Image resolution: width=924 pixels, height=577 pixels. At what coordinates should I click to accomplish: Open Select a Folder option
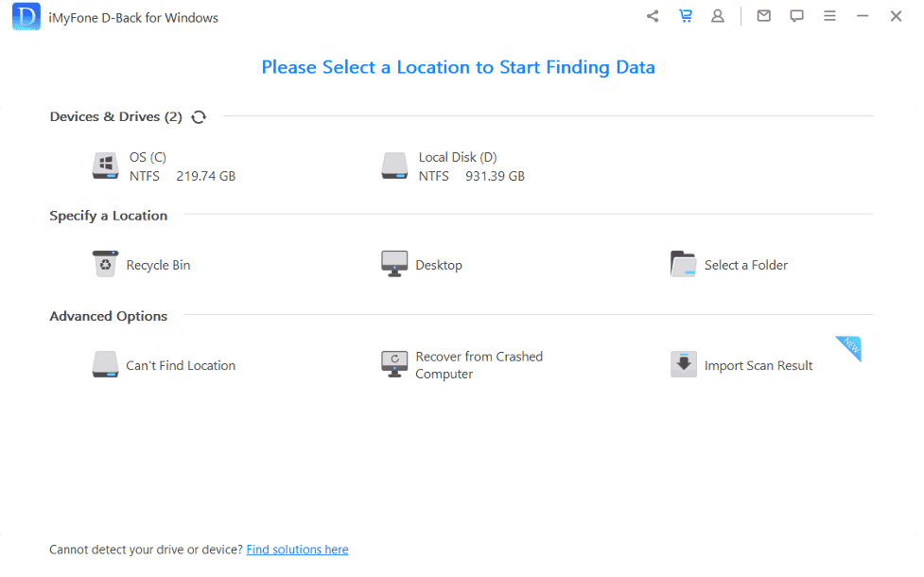(728, 265)
